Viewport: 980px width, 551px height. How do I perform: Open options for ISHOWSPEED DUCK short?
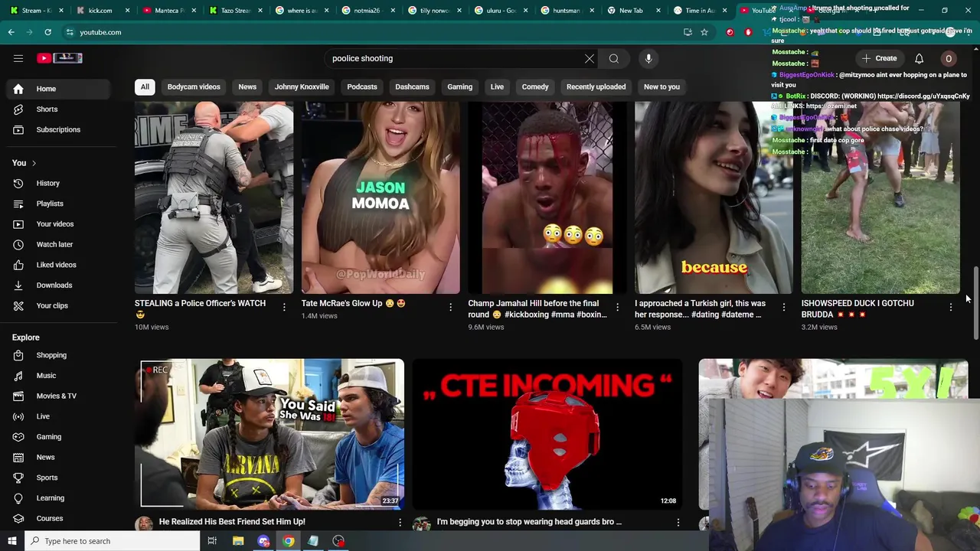tap(950, 307)
